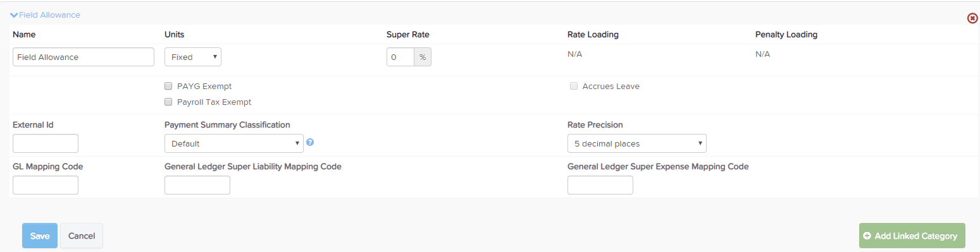Open the Payment Summary Classification dropdown
980x252 pixels.
[234, 143]
